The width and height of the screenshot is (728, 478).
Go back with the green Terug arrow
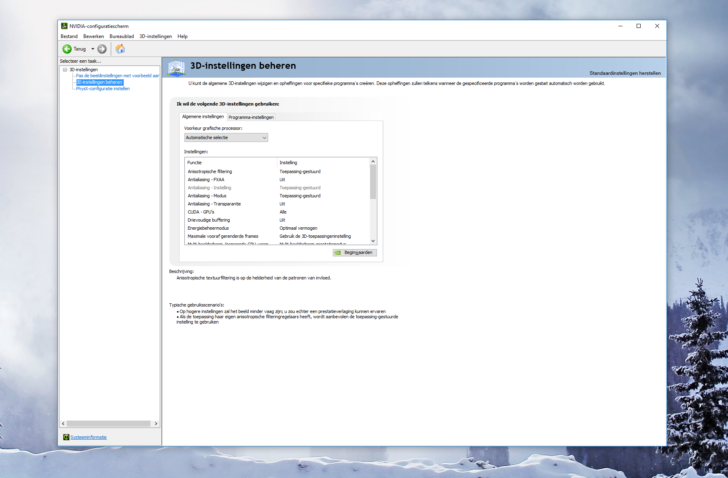[x=67, y=49]
